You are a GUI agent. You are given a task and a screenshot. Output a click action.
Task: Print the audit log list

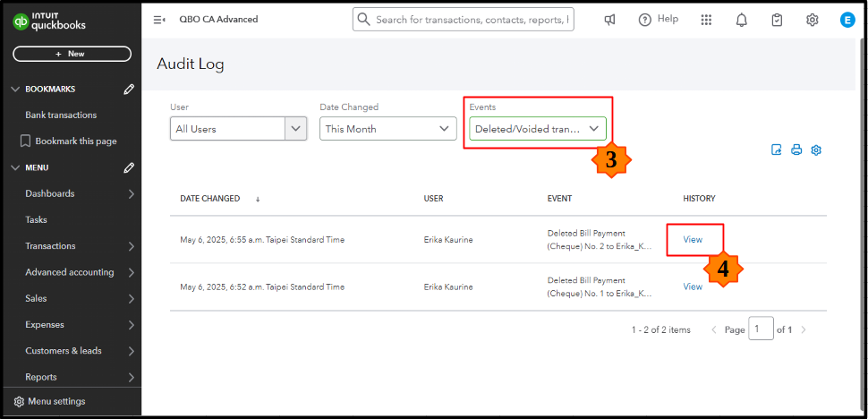(x=796, y=150)
